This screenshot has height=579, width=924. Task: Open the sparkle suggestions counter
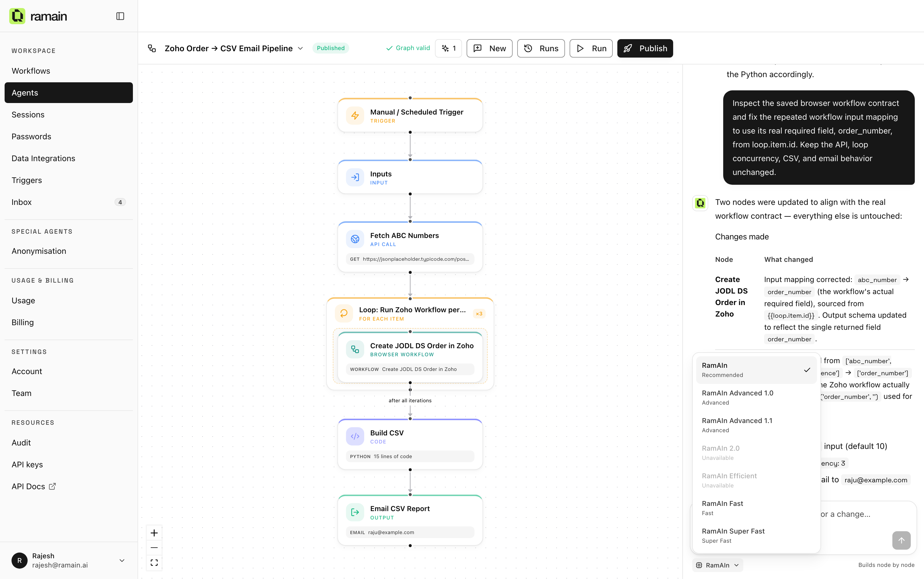tap(448, 48)
